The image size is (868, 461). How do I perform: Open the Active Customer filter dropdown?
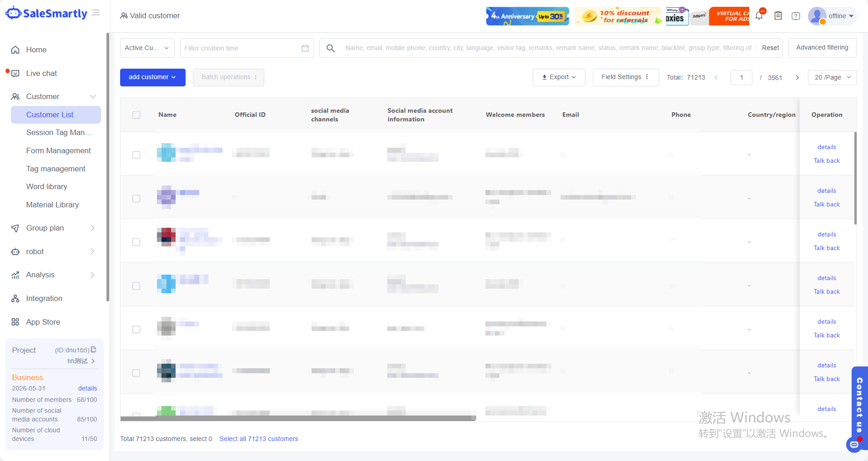(x=147, y=48)
